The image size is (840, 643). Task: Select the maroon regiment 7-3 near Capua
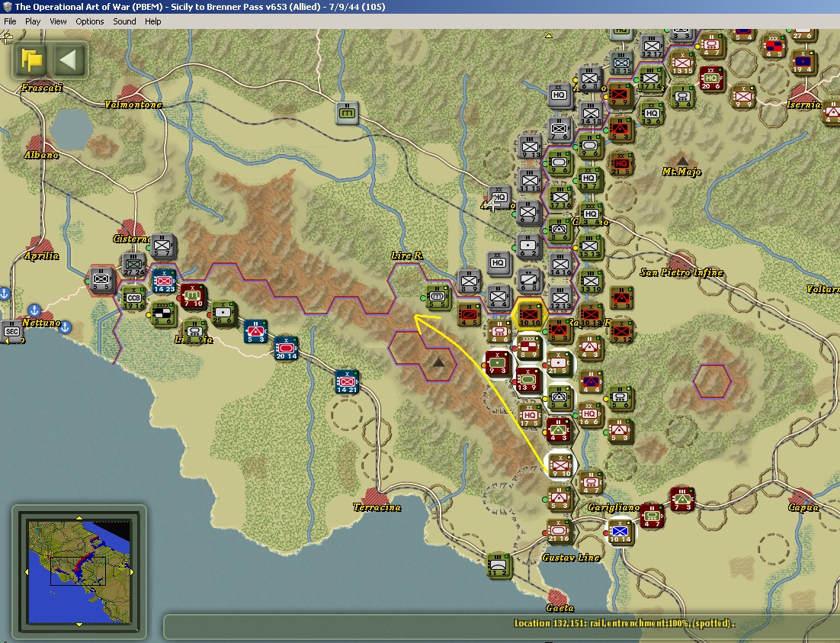(682, 500)
